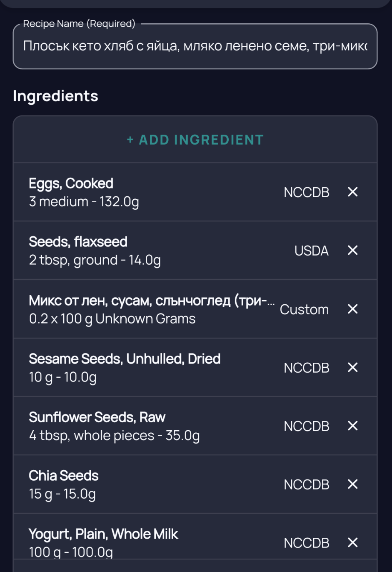
Task: Remove Yogurt, Plain, Whole Milk ingredient
Action: point(352,543)
